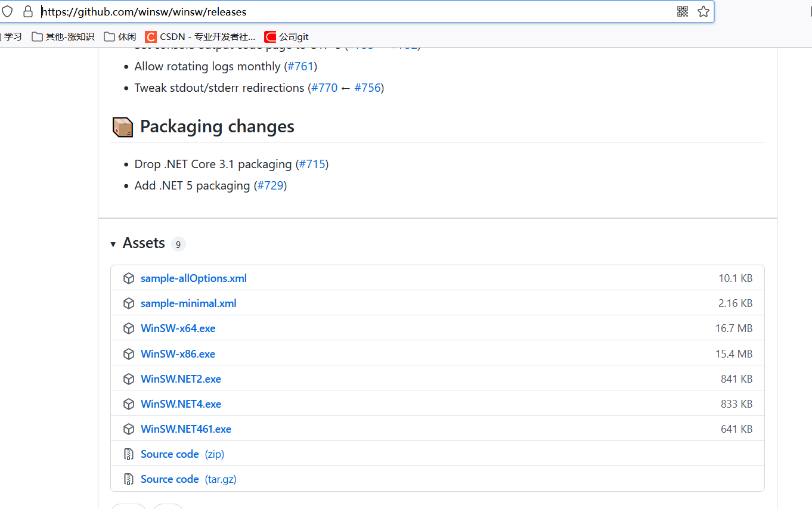The height and width of the screenshot is (509, 812).
Task: Download sample-allOptions.xml
Action: [x=194, y=278]
